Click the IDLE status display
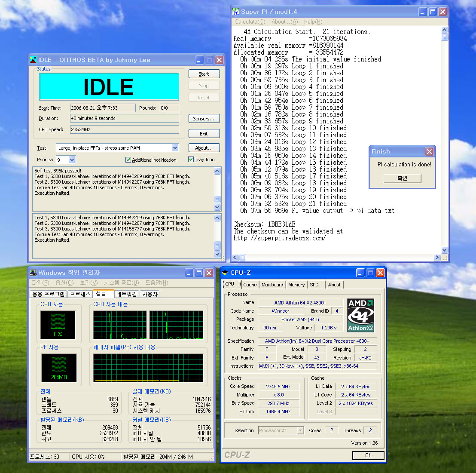476x473 pixels. (109, 87)
